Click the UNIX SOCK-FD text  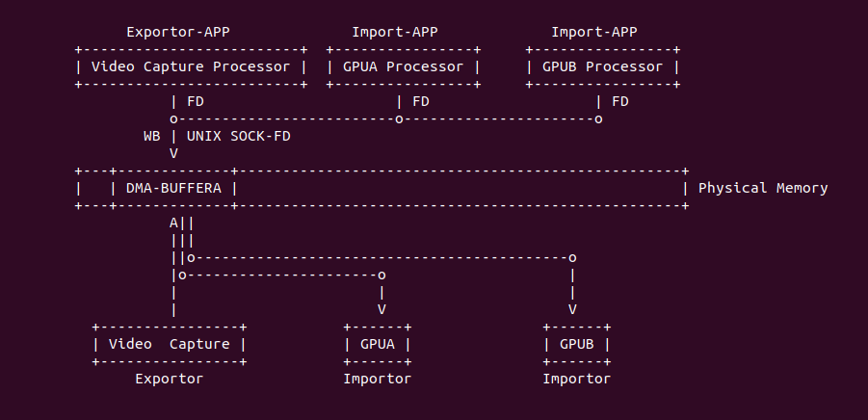[239, 136]
